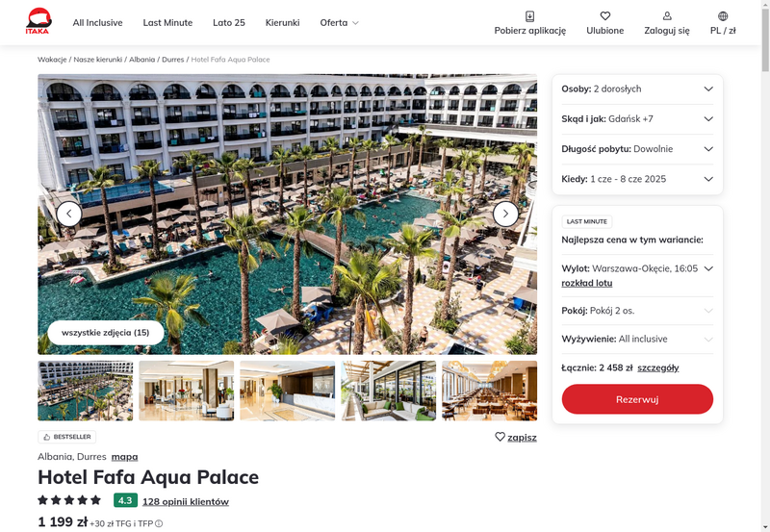Select the restaurant dining hall thumbnail

490,391
